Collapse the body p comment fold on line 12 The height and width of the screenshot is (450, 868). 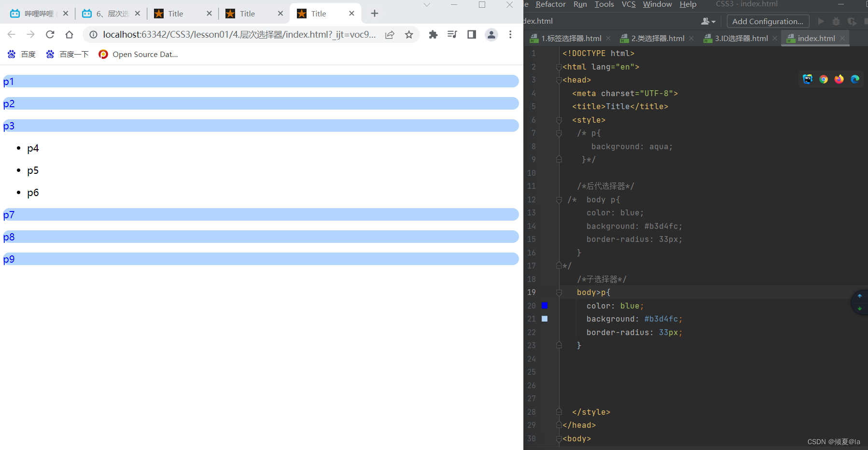(559, 199)
